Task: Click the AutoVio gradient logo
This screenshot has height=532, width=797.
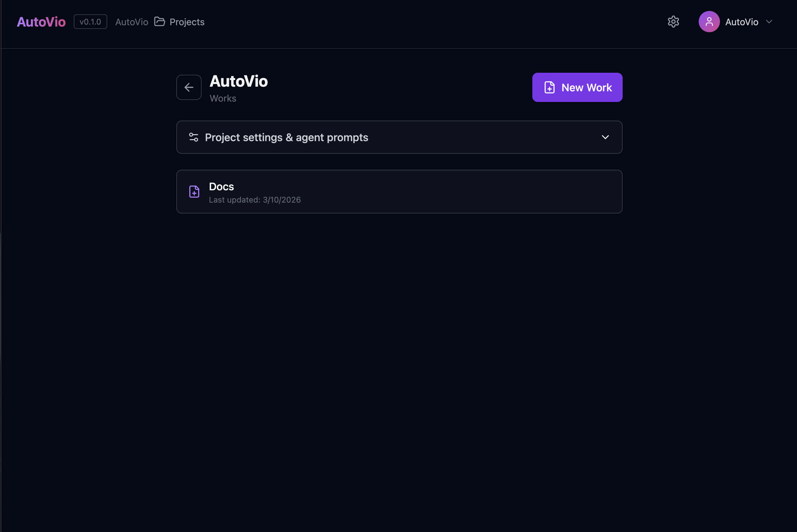Action: click(x=41, y=22)
